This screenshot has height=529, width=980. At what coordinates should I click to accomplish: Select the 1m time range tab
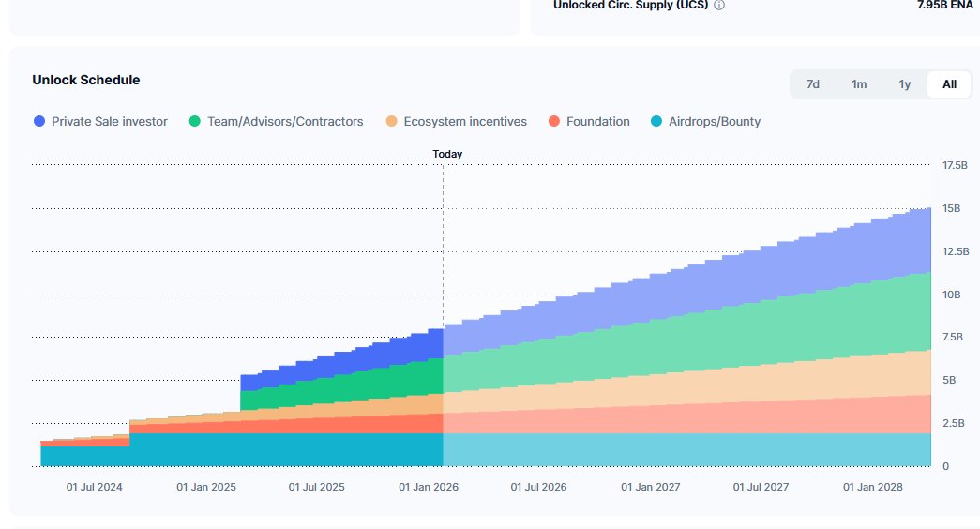coord(859,84)
